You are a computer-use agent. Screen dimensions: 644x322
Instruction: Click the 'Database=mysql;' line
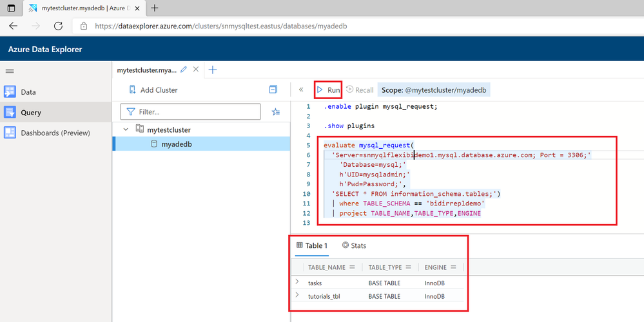pyautogui.click(x=373, y=164)
